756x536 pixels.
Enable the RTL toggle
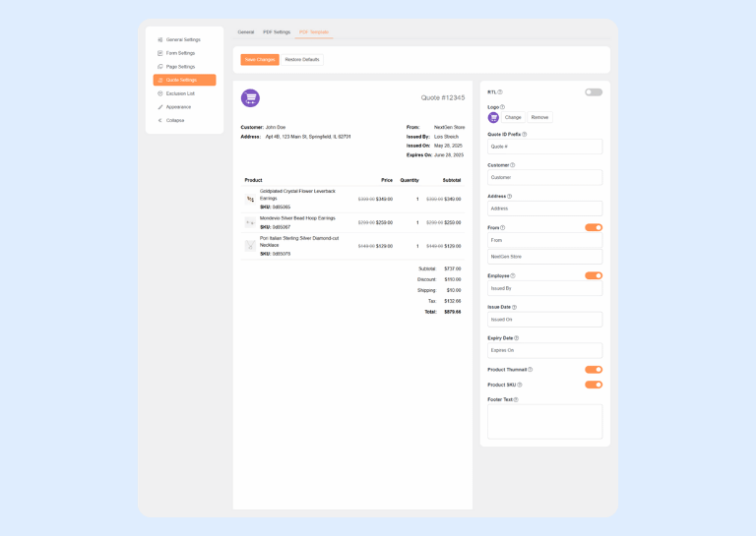pyautogui.click(x=594, y=92)
